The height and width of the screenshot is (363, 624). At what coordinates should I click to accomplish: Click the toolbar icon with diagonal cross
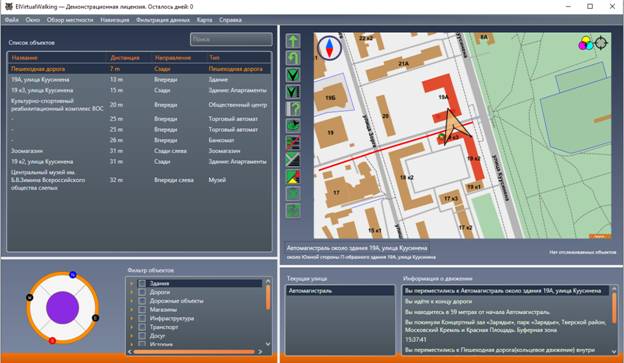tap(293, 160)
